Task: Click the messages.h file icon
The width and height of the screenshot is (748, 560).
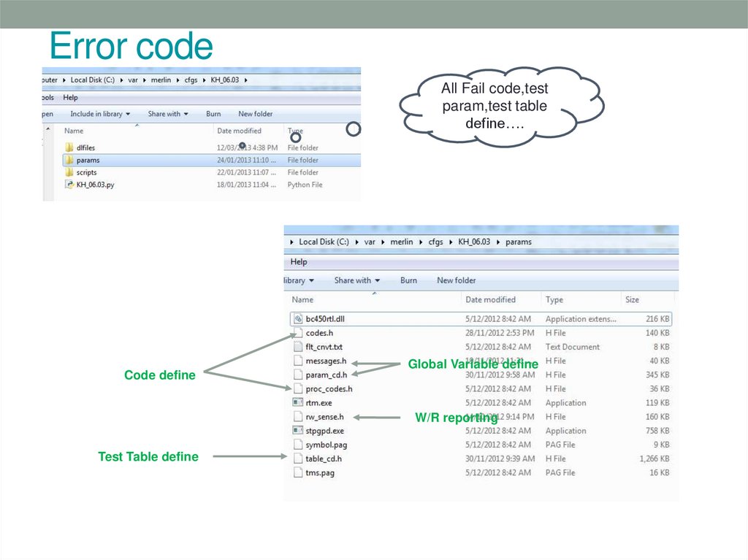Action: 298,361
